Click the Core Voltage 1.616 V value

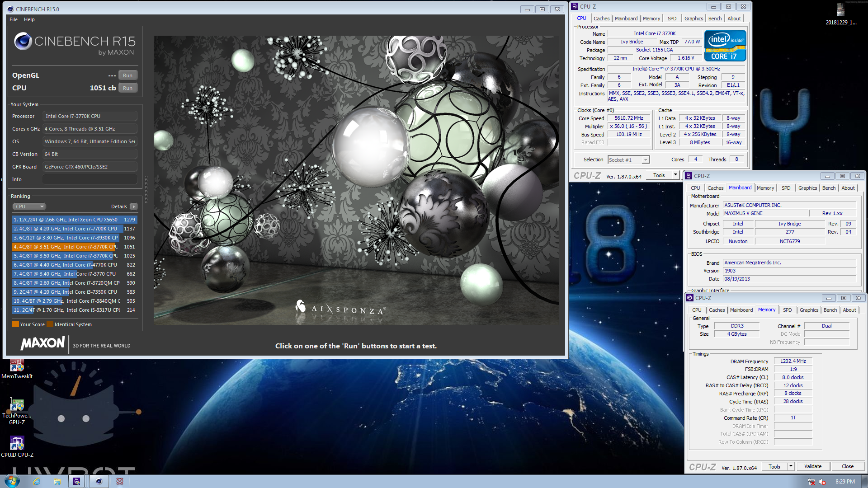point(686,58)
